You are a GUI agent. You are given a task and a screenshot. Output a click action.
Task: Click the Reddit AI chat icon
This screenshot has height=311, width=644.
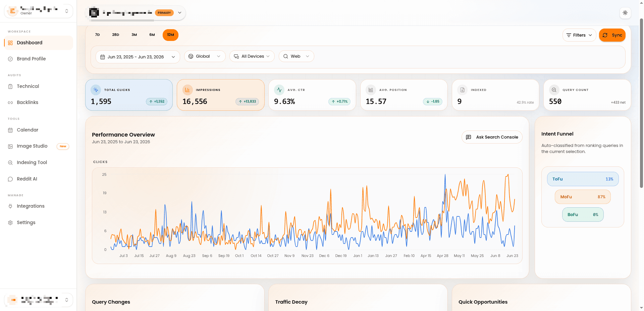(10, 179)
